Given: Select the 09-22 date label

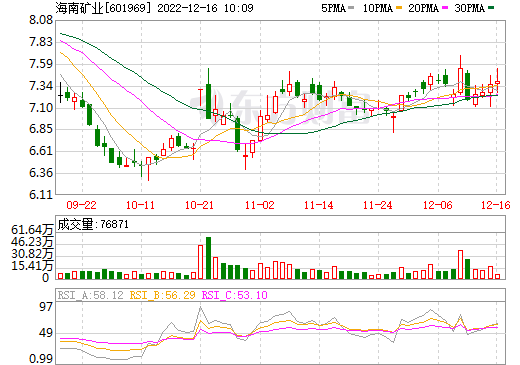Looking at the screenshot, I should [x=81, y=205].
